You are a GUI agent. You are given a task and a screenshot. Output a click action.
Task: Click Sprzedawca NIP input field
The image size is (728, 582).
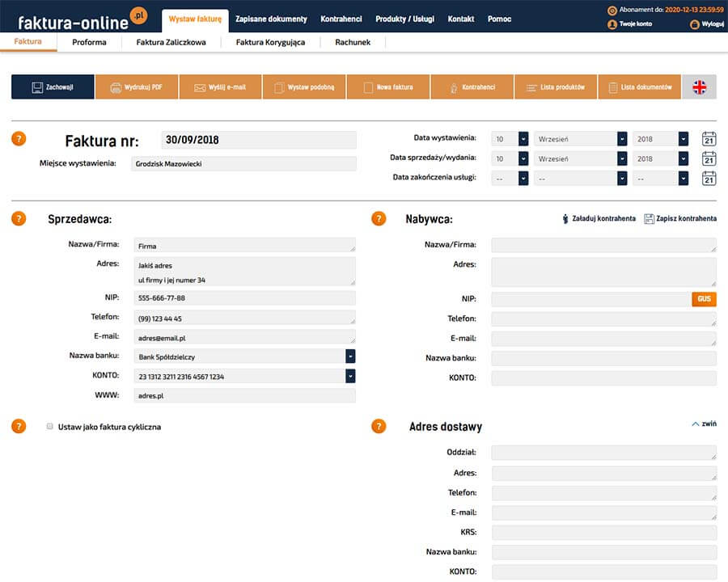click(x=244, y=298)
